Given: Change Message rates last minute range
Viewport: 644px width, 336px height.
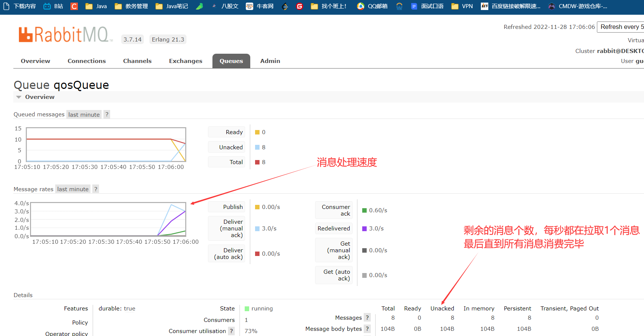Looking at the screenshot, I should point(73,189).
